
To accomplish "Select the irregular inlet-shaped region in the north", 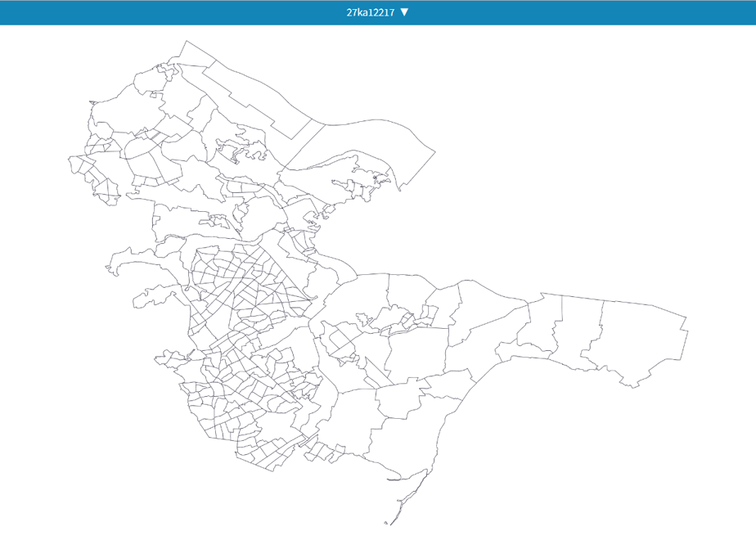I will pyautogui.click(x=240, y=147).
